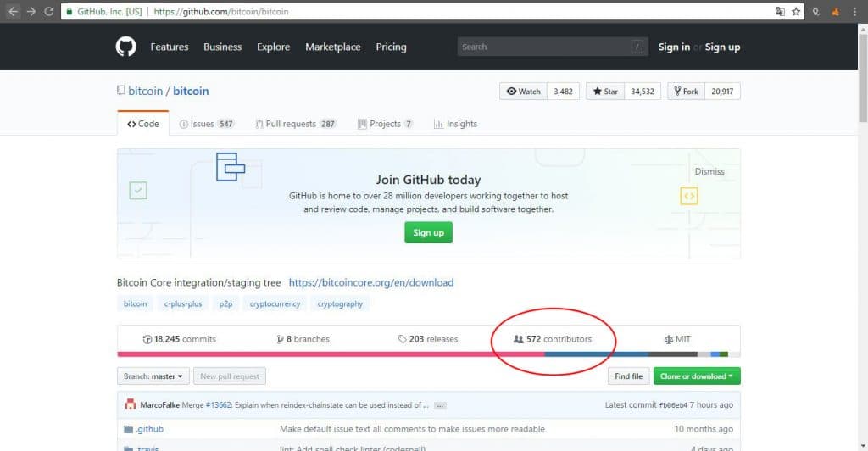
Task: Switch to the Insights tab
Action: [455, 124]
